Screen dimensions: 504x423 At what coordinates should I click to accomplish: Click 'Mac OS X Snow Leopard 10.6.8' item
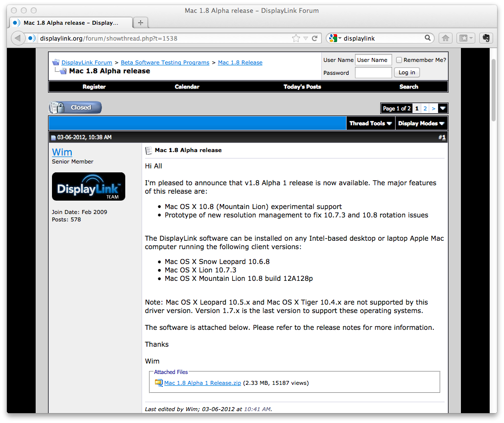point(217,262)
